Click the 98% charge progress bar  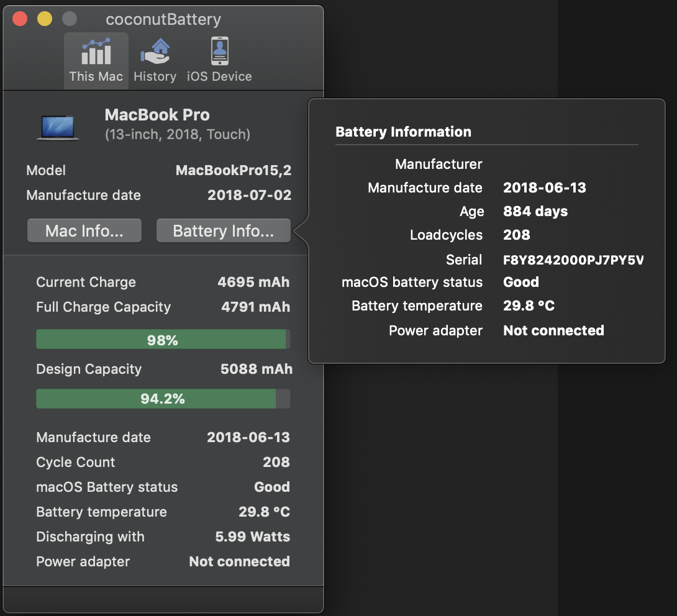(163, 339)
